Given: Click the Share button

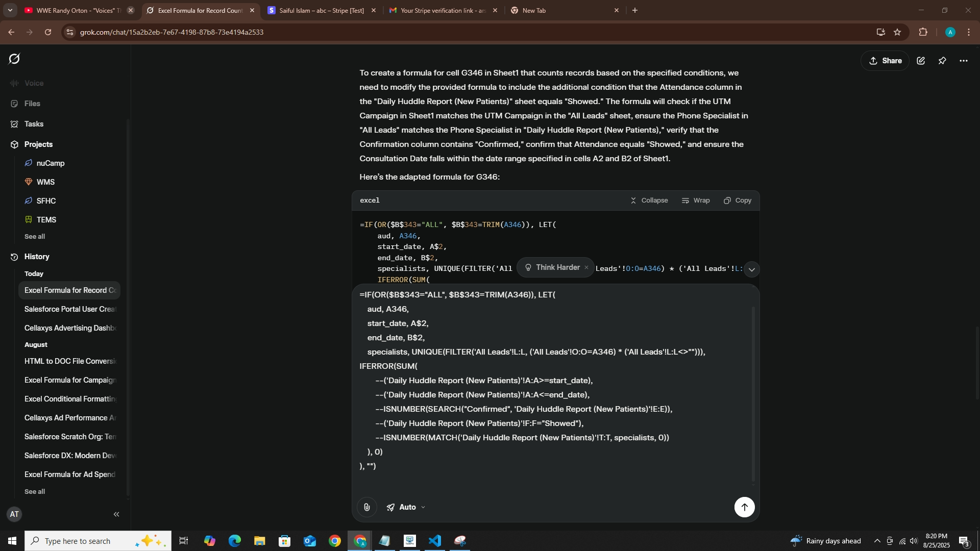Looking at the screenshot, I should [x=885, y=61].
